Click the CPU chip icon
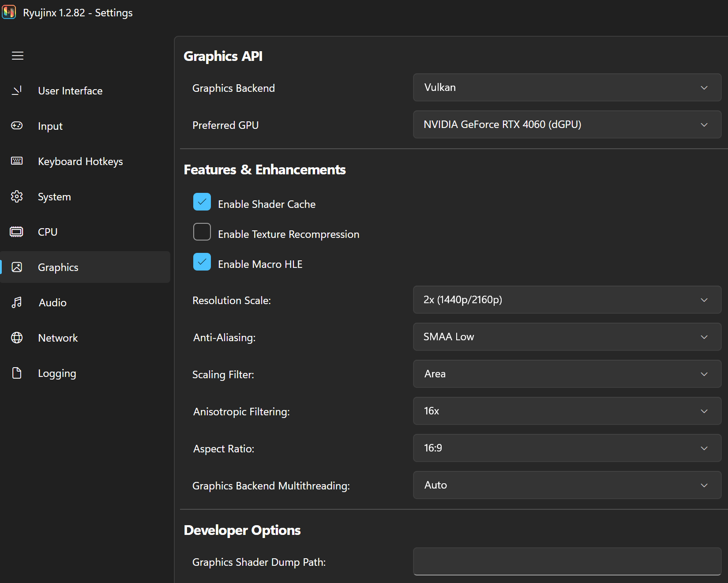Image resolution: width=728 pixels, height=583 pixels. tap(17, 232)
